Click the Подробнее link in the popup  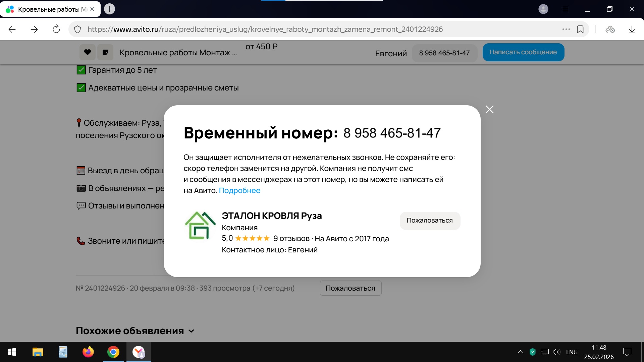tap(239, 190)
